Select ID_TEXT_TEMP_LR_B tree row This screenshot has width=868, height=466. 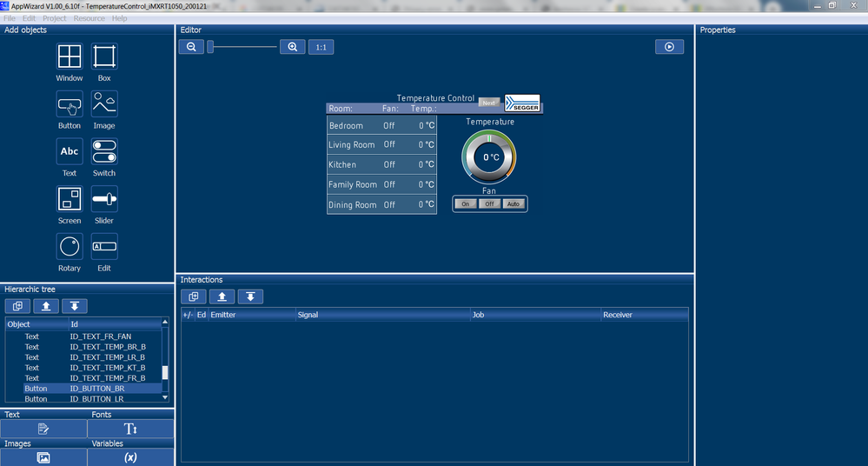(83, 357)
